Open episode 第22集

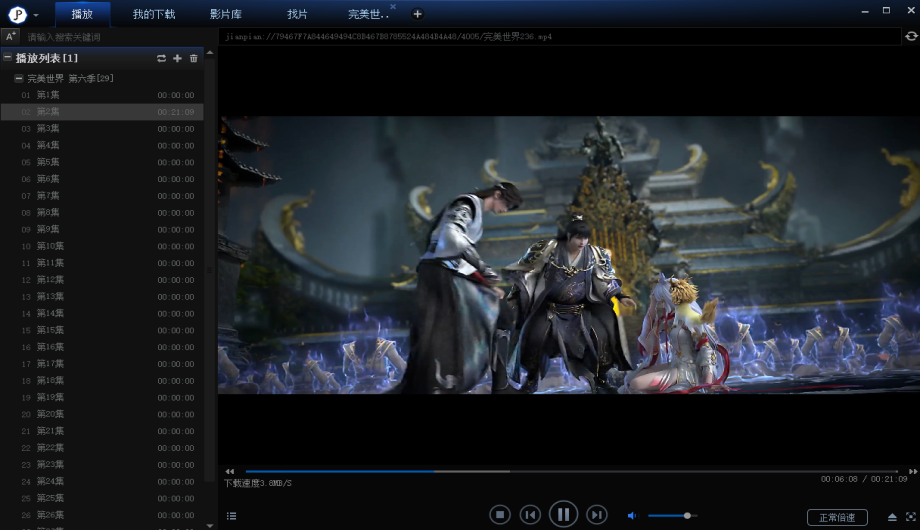click(102, 448)
